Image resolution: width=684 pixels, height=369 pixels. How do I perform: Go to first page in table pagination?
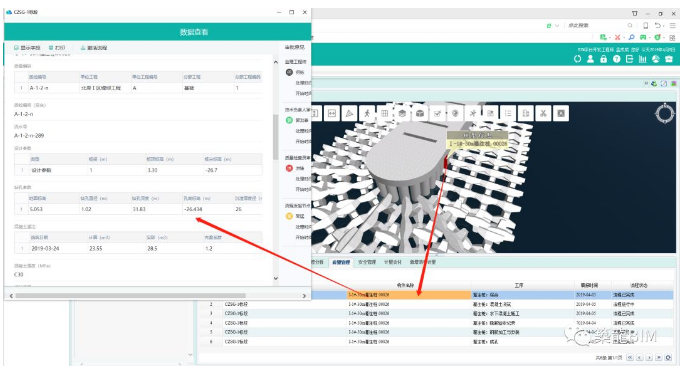(x=630, y=358)
